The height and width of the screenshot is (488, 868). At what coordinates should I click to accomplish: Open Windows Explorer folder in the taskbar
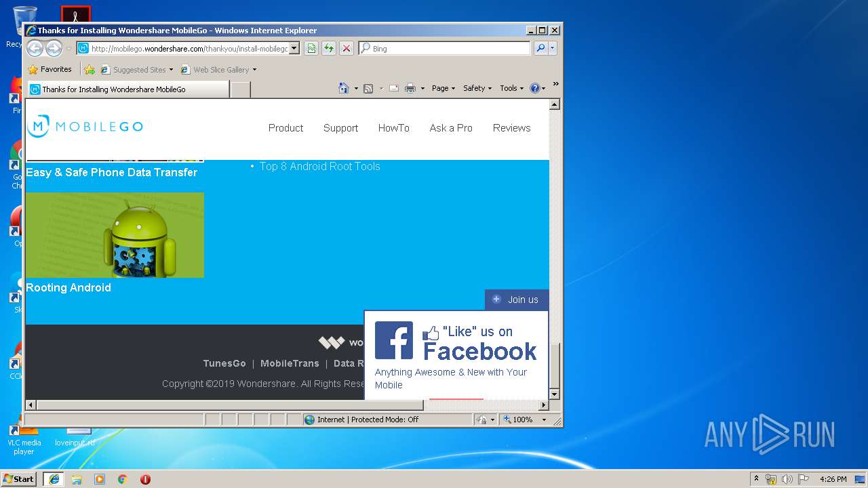77,479
